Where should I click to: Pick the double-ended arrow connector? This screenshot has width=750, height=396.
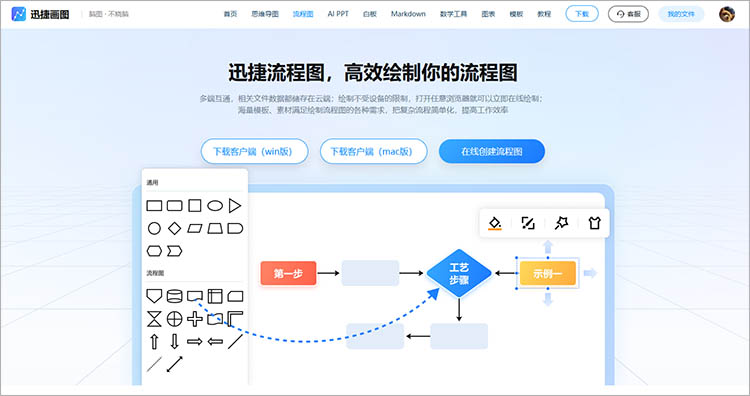[x=175, y=364]
